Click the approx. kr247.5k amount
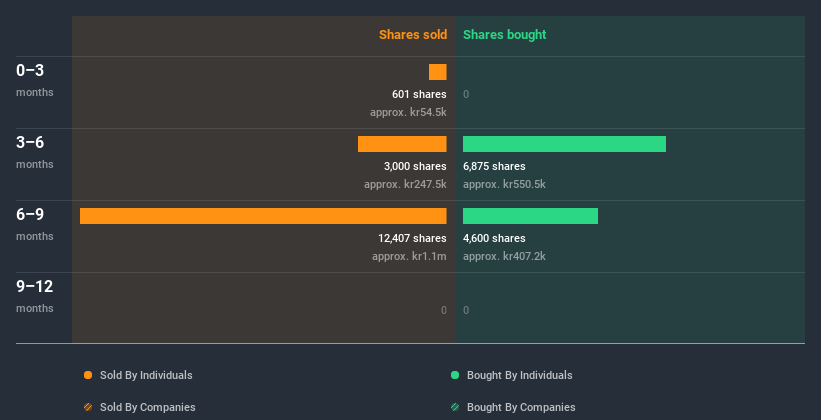This screenshot has height=420, width=821. (405, 184)
